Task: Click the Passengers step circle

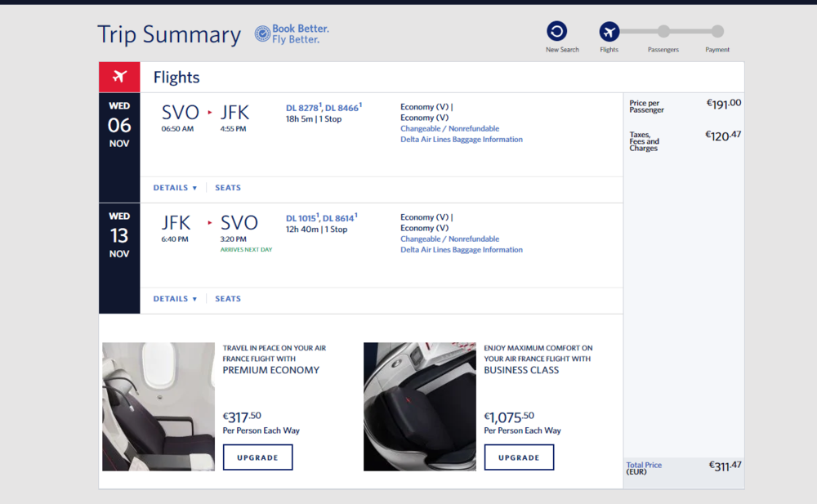Action: point(663,31)
